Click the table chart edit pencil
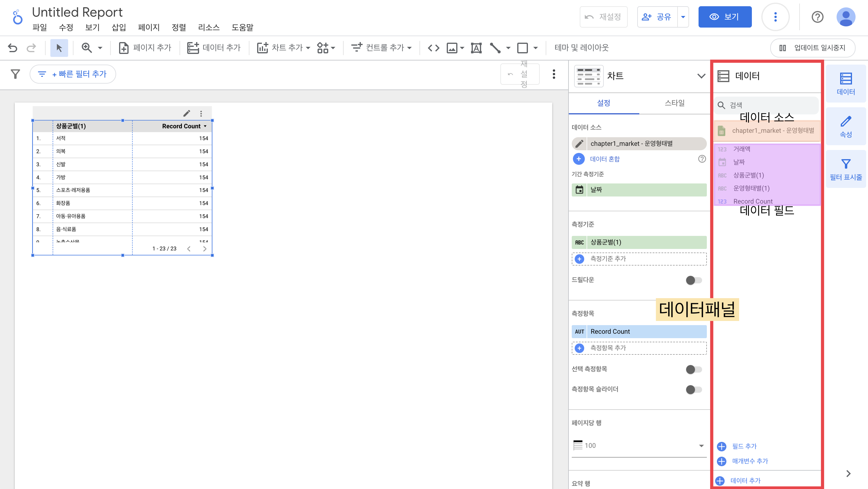 (x=187, y=113)
